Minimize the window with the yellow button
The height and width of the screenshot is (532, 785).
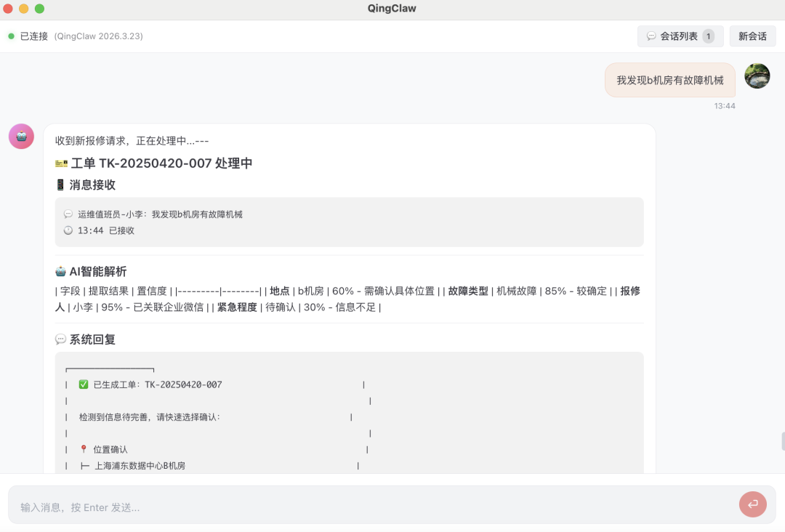23,9
